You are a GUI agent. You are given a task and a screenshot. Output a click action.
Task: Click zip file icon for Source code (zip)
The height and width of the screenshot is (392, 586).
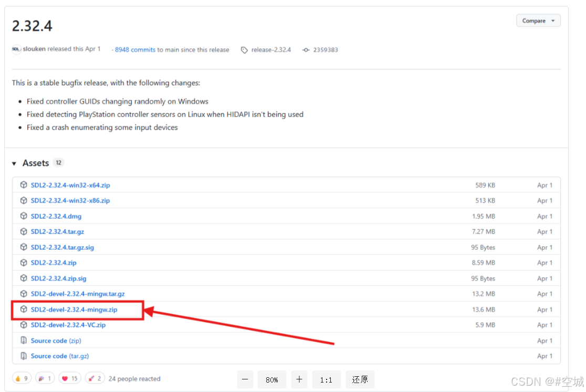[x=24, y=341]
